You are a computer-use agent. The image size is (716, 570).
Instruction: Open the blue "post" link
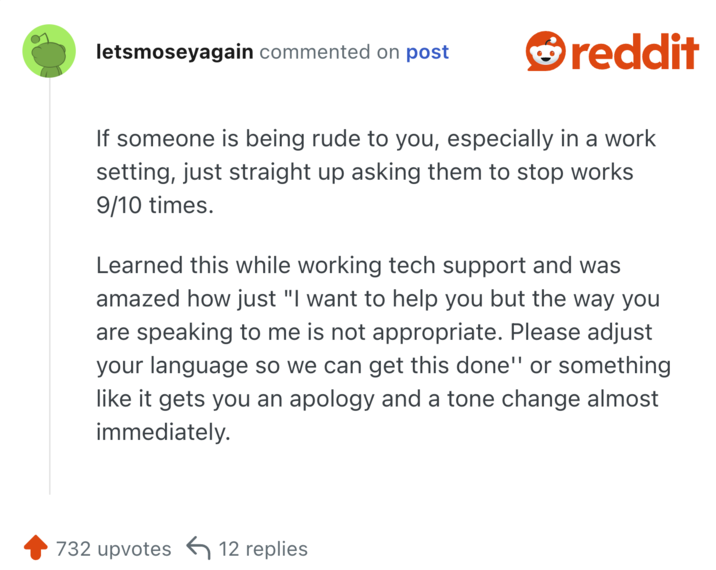pos(427,52)
